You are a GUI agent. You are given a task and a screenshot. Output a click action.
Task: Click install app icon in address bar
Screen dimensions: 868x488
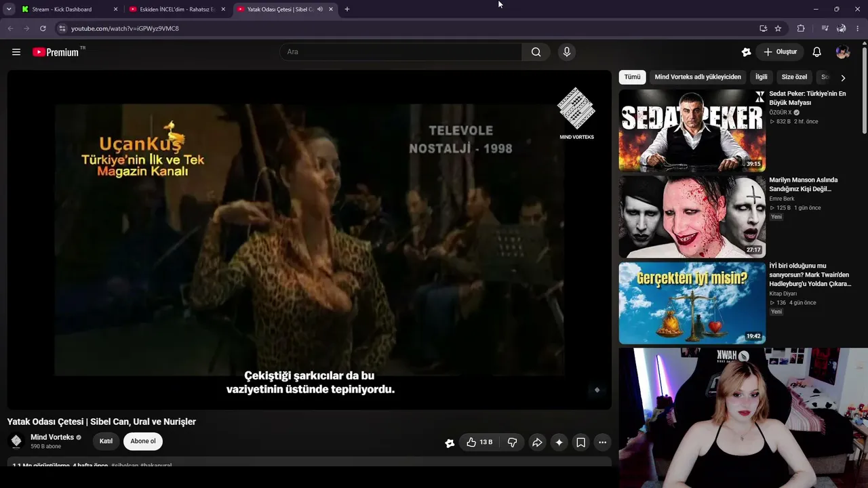click(763, 28)
